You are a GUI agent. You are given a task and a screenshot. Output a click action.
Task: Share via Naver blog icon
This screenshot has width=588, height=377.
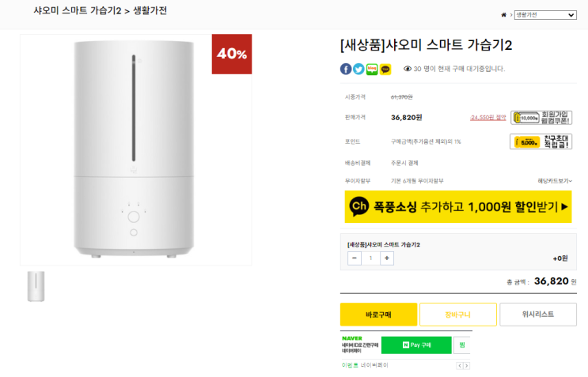pos(372,69)
